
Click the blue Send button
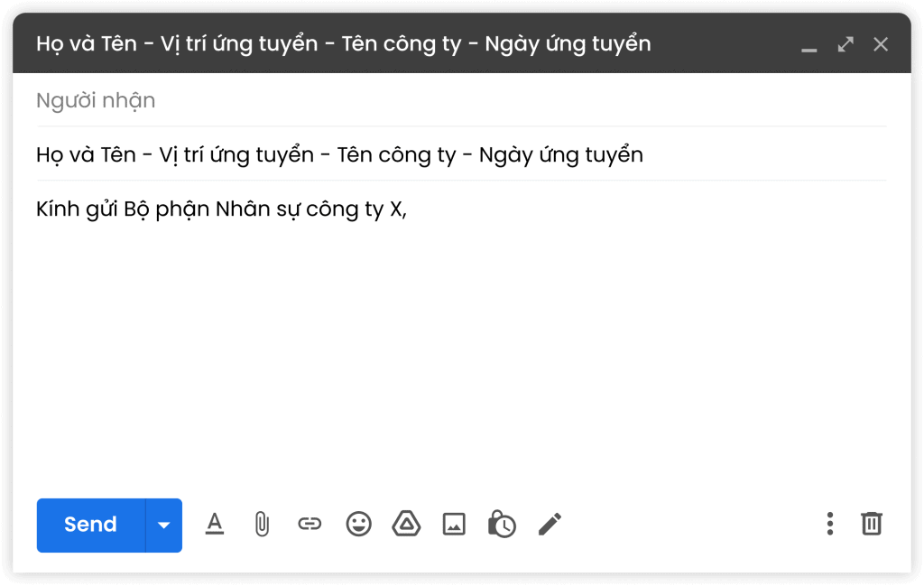coord(91,525)
